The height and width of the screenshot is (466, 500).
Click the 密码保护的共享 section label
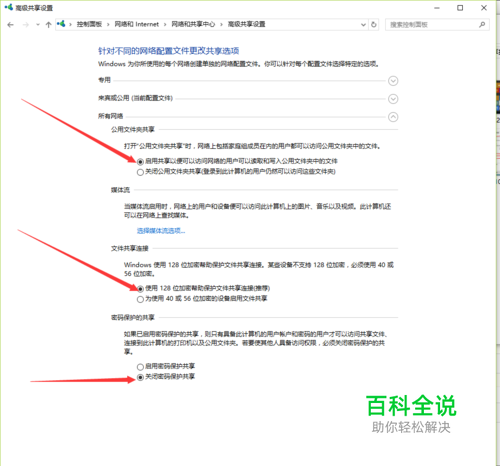tap(133, 317)
